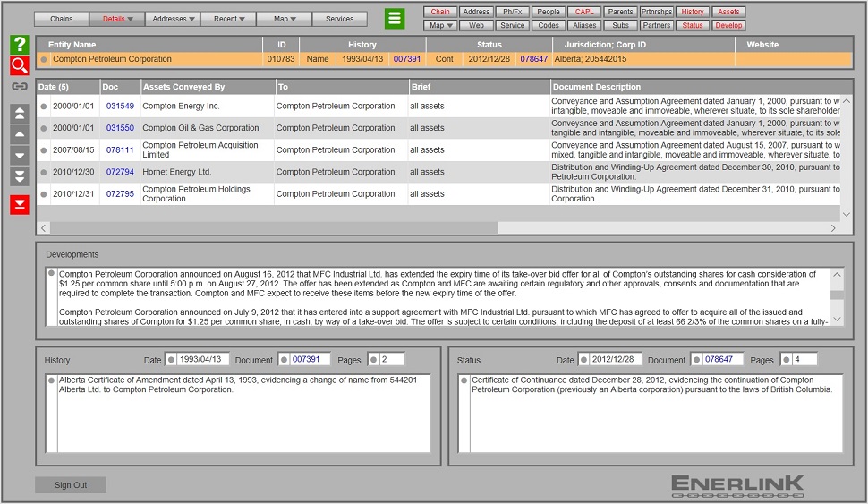
Task: Open the red Develop button
Action: [728, 25]
